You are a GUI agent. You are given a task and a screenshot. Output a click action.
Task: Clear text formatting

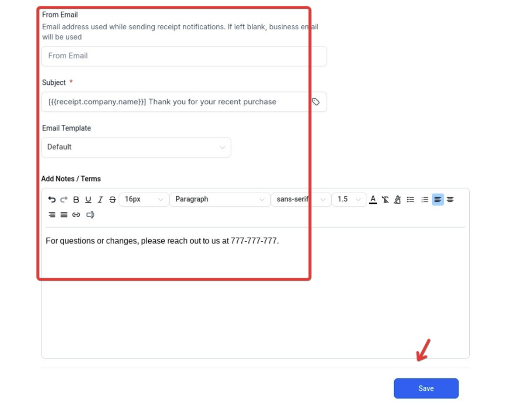click(385, 199)
